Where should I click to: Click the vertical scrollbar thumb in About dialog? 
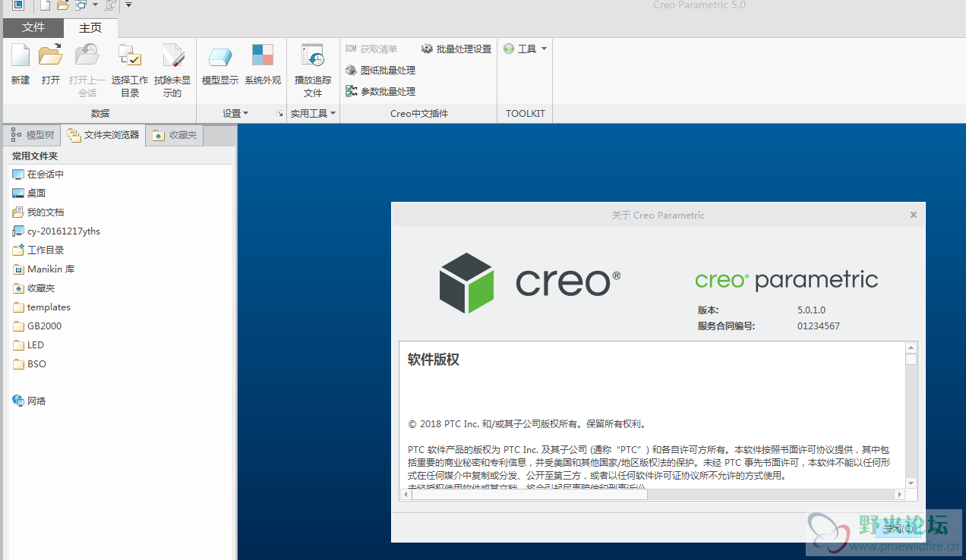(911, 360)
